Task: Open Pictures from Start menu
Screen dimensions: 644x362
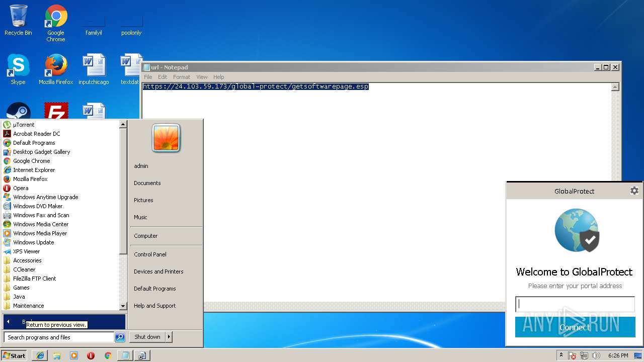Action: [143, 200]
